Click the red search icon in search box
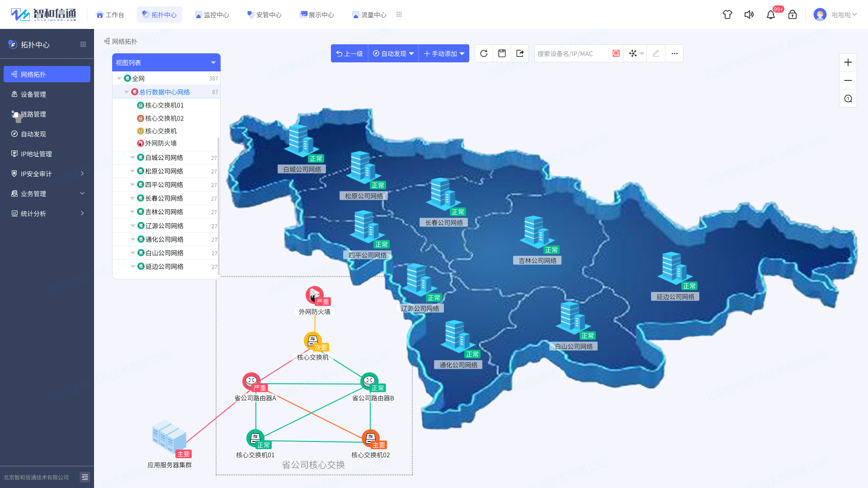 pos(616,53)
